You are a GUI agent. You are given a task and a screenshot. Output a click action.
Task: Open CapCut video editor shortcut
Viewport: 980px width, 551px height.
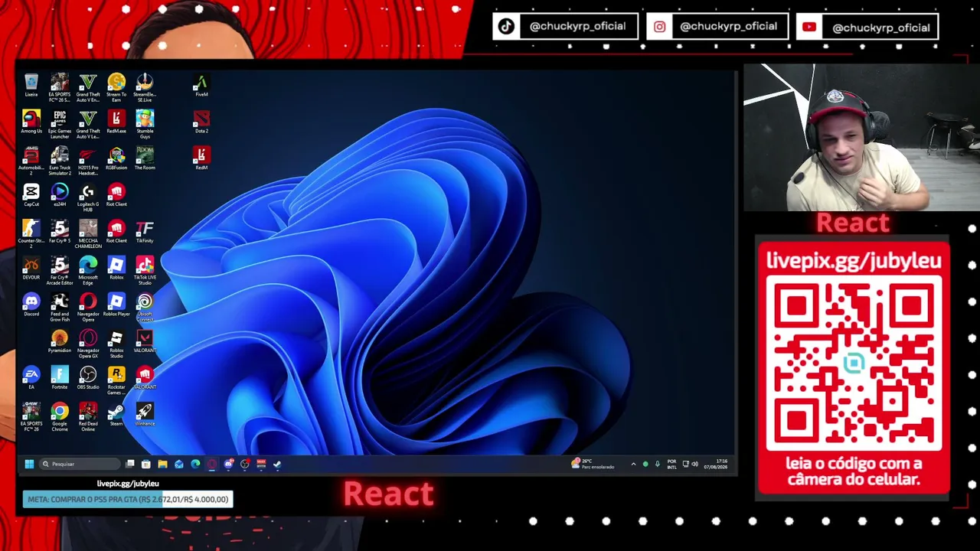click(31, 196)
